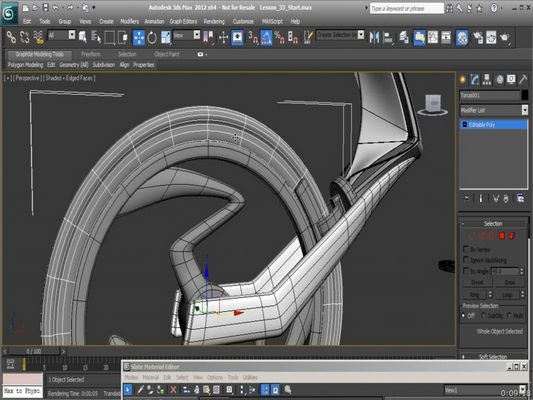This screenshot has width=533, height=400.
Task: Open the Modifier List dropdown
Action: pyautogui.click(x=494, y=110)
